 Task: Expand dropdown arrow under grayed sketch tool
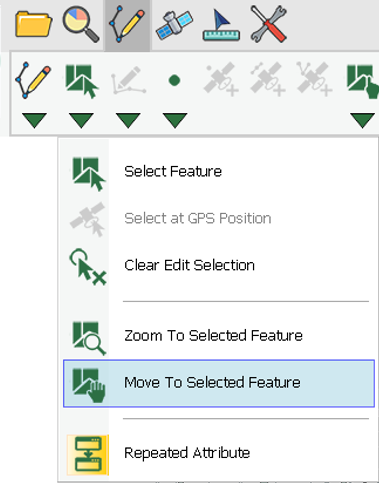(128, 120)
